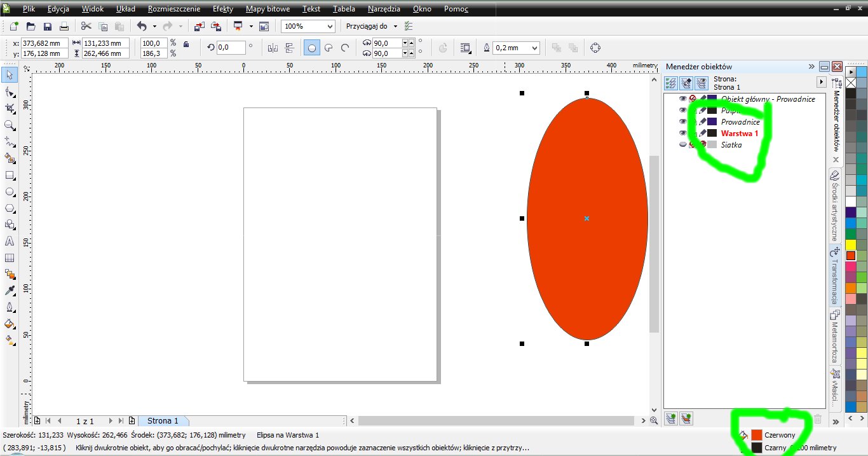
Task: Select the Eyedropper tool in toolbox
Action: pyautogui.click(x=10, y=291)
